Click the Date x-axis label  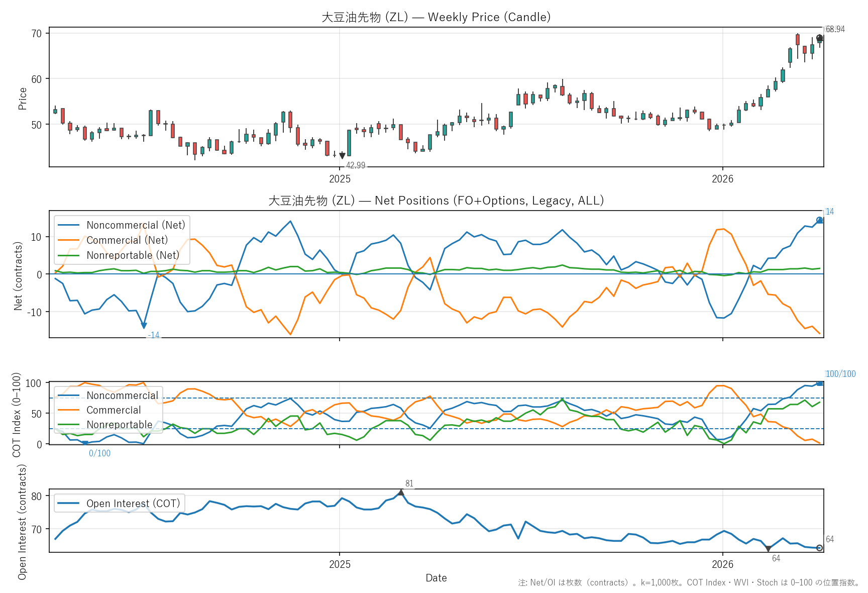(436, 578)
